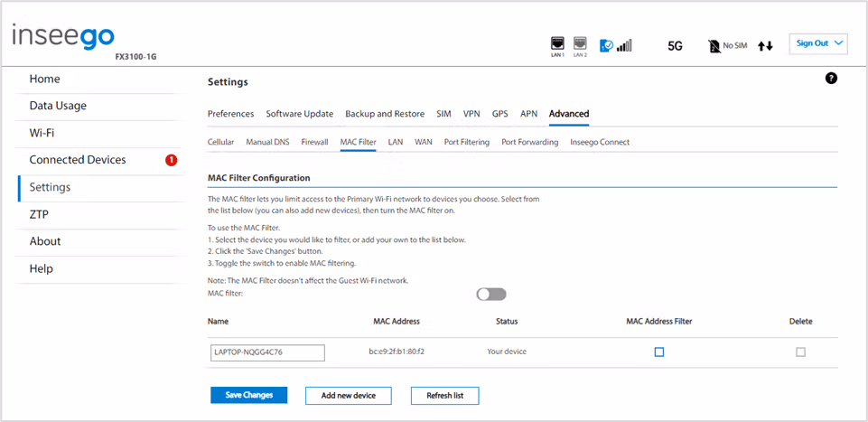Click the Name column header
Screen dimensions: 868x422
click(x=218, y=321)
